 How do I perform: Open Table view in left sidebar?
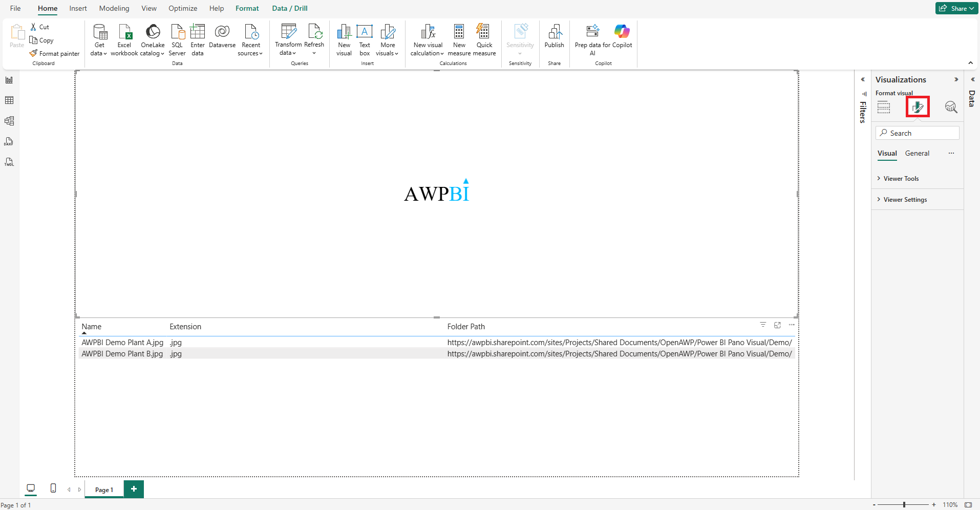[x=9, y=100]
